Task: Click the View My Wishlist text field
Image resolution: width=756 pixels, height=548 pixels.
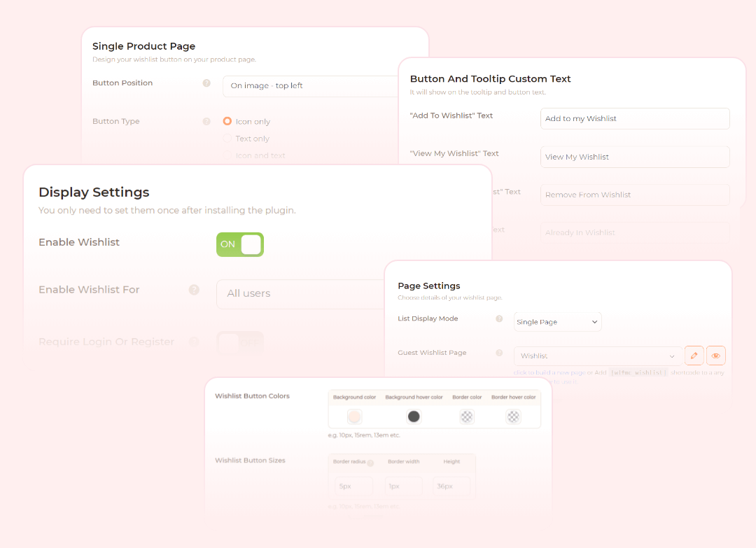Action: [634, 157]
